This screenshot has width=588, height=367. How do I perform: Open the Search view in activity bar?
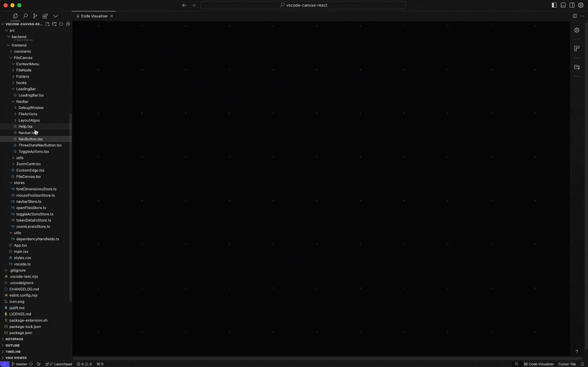tap(25, 16)
